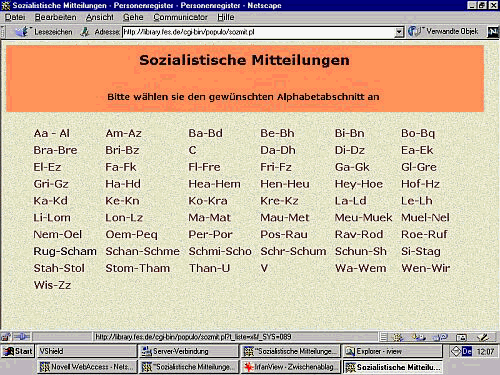Open the Schmi-Scho name section link
The image size is (500, 375).
pyautogui.click(x=220, y=251)
